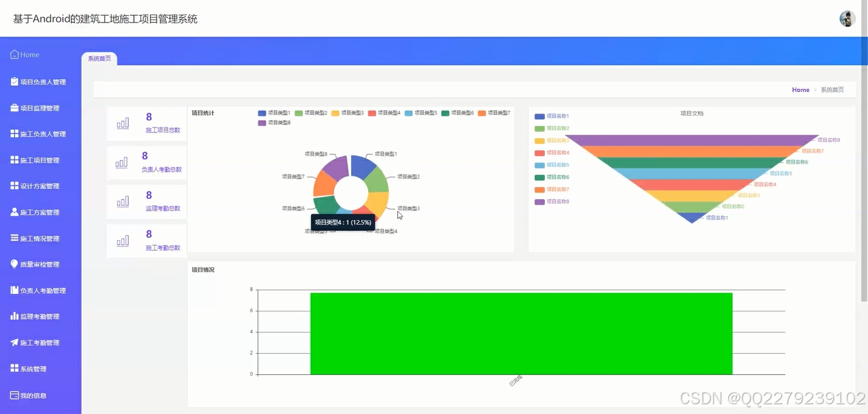Click the green bar in 项目情况 chart
The image size is (868, 414).
tap(521, 334)
